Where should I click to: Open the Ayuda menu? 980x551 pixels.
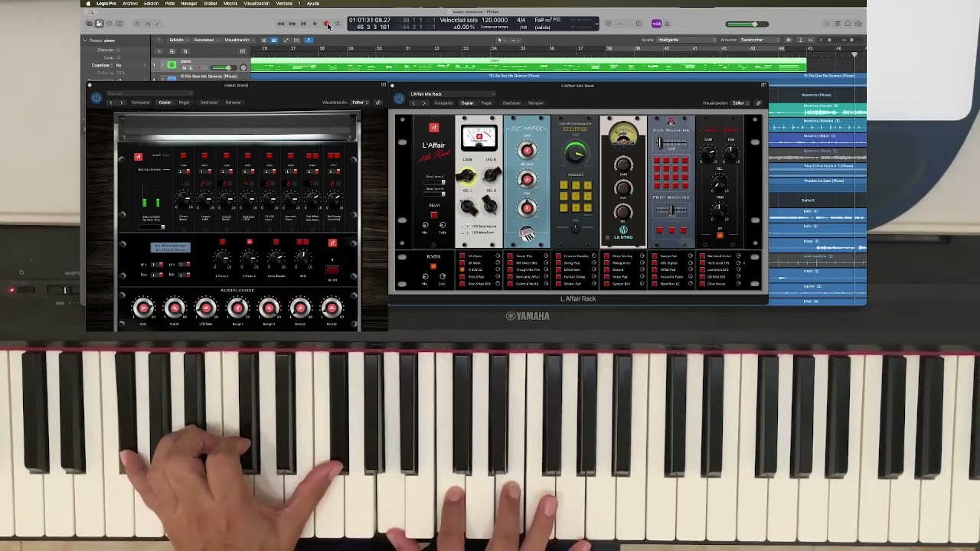tap(312, 3)
